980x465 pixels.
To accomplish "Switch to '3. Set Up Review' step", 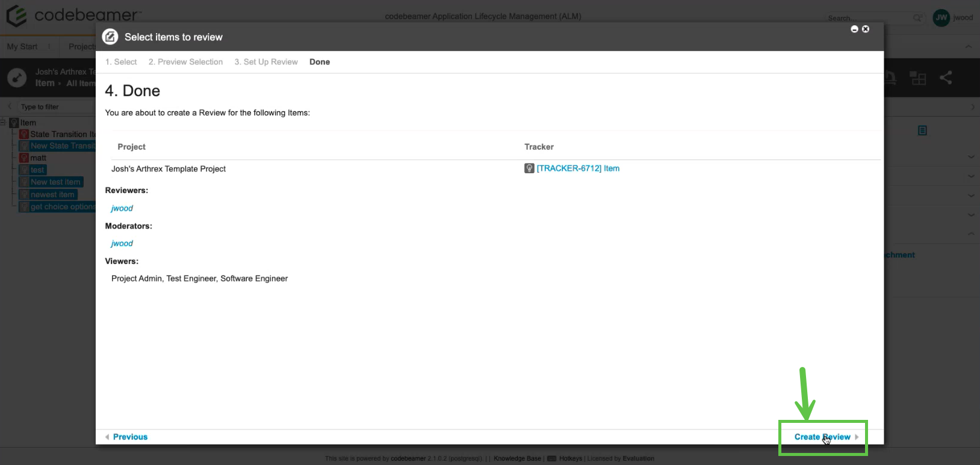I will 266,62.
